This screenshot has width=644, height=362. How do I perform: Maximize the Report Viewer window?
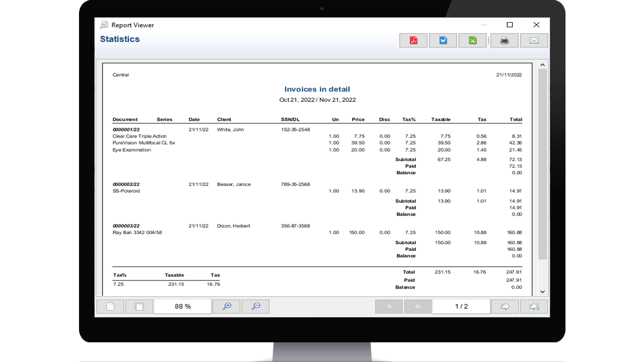tap(510, 25)
